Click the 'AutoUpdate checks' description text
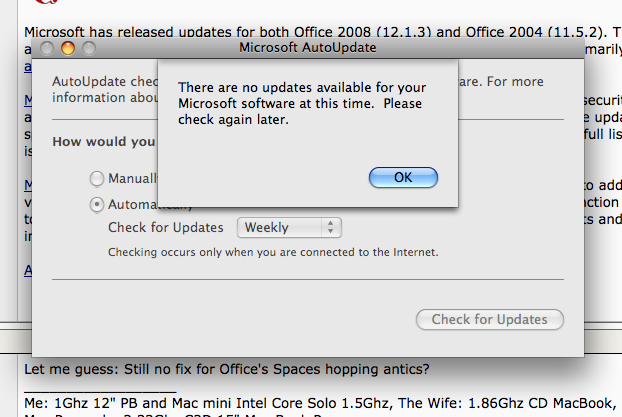Image resolution: width=622 pixels, height=417 pixels. [x=105, y=89]
